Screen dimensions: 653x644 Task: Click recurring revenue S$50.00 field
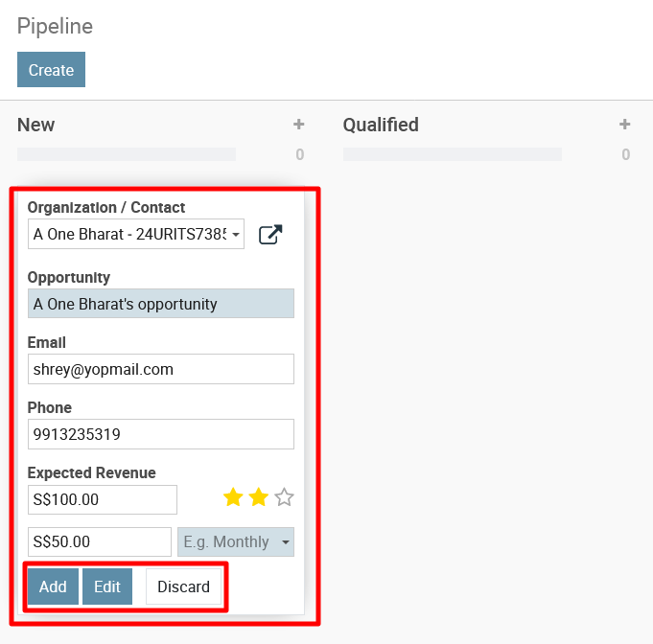(x=100, y=542)
